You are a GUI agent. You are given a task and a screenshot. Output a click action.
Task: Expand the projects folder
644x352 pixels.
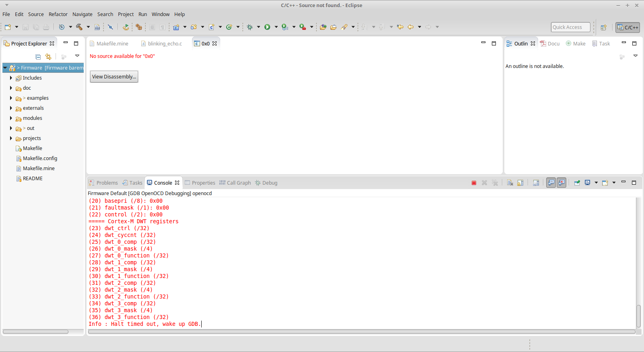(11, 138)
